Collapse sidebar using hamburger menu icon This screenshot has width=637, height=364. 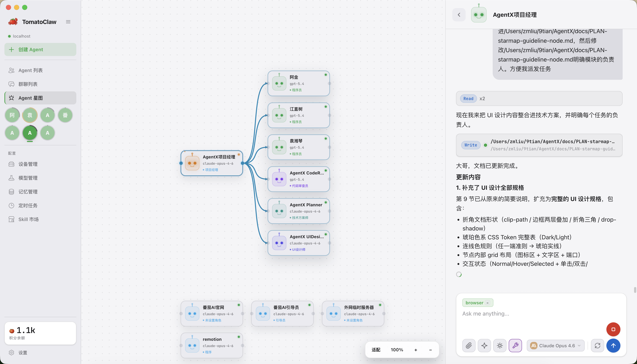(x=68, y=22)
